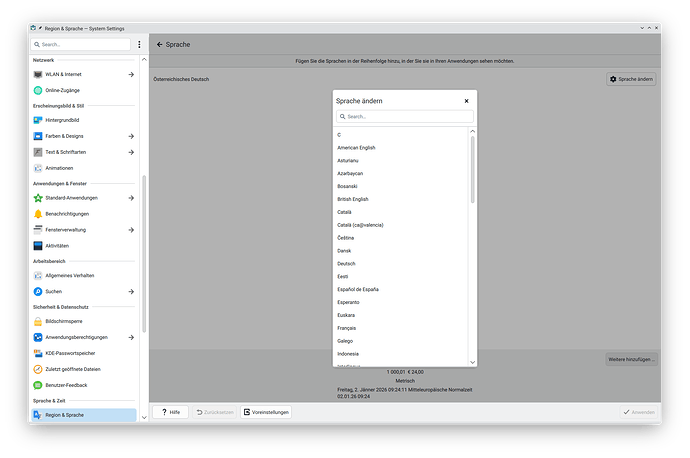This screenshot has height=458, width=690.
Task: Click the Zurücksetzen button
Action: pos(215,412)
